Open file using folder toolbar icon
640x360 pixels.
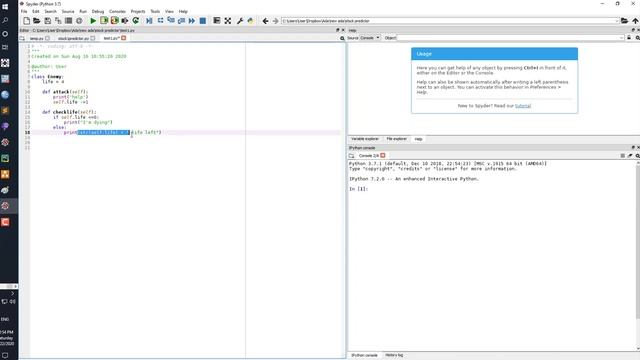point(37,21)
